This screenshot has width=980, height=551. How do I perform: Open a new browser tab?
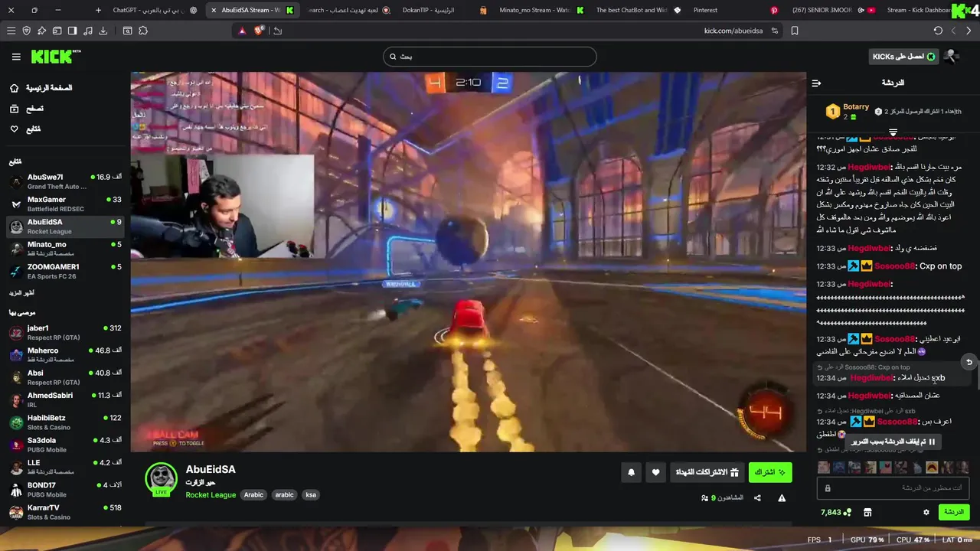[x=98, y=10]
